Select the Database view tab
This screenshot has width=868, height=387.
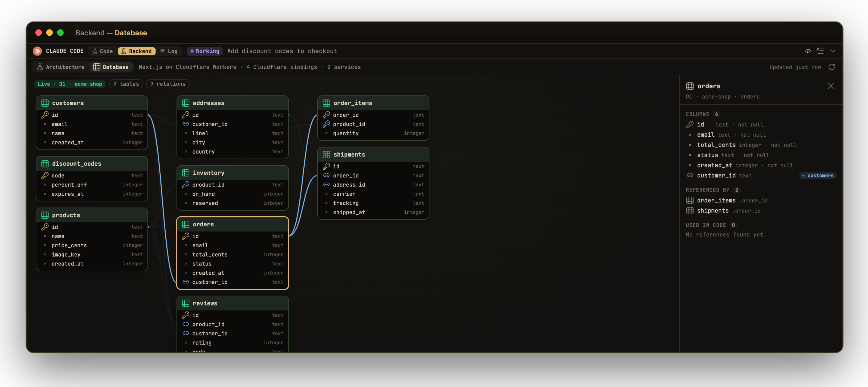click(111, 67)
